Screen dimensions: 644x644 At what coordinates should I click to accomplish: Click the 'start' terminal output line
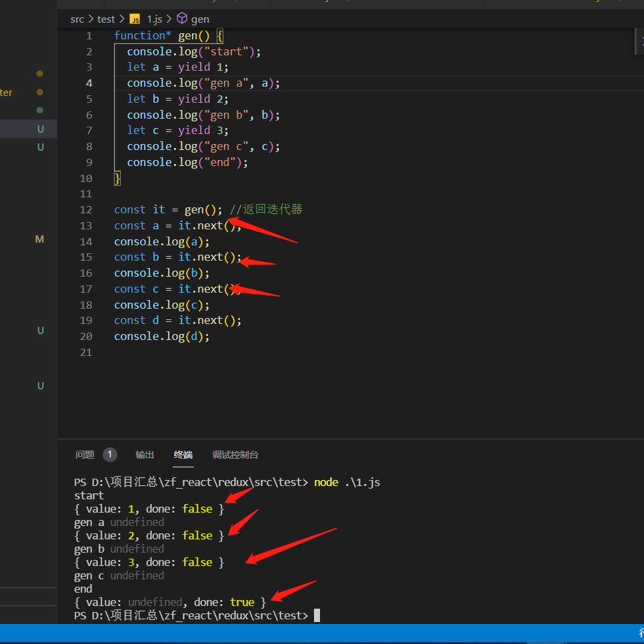tap(89, 496)
